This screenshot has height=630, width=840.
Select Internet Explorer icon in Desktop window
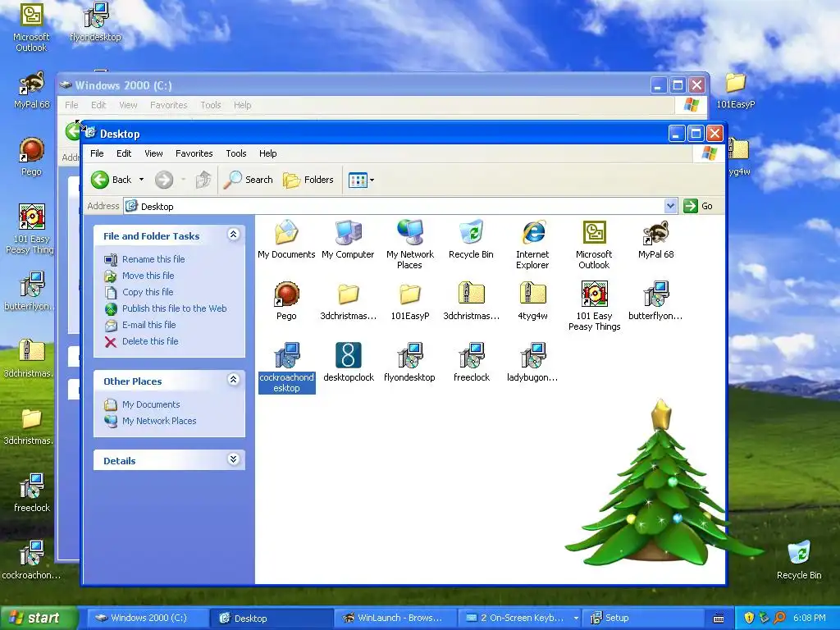point(532,244)
